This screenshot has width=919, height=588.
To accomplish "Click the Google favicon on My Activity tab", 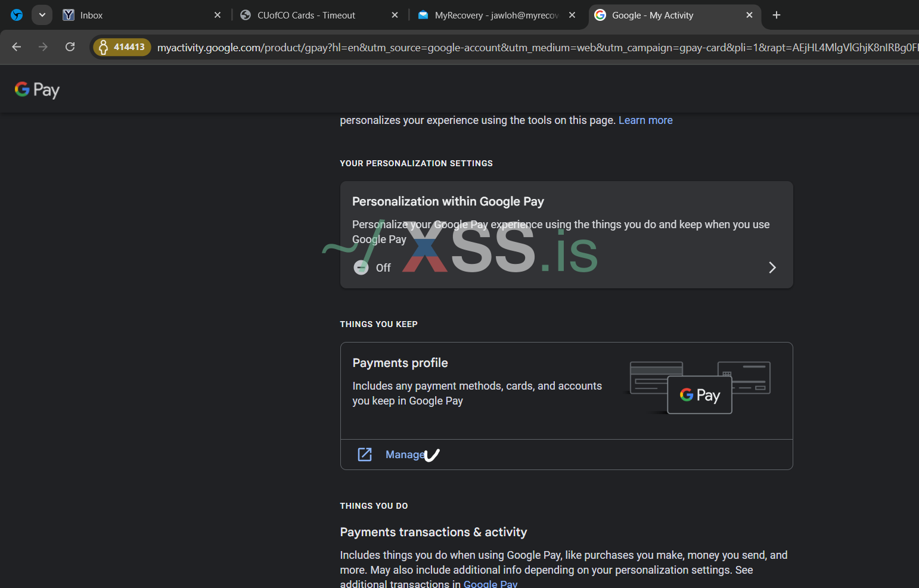I will (600, 15).
